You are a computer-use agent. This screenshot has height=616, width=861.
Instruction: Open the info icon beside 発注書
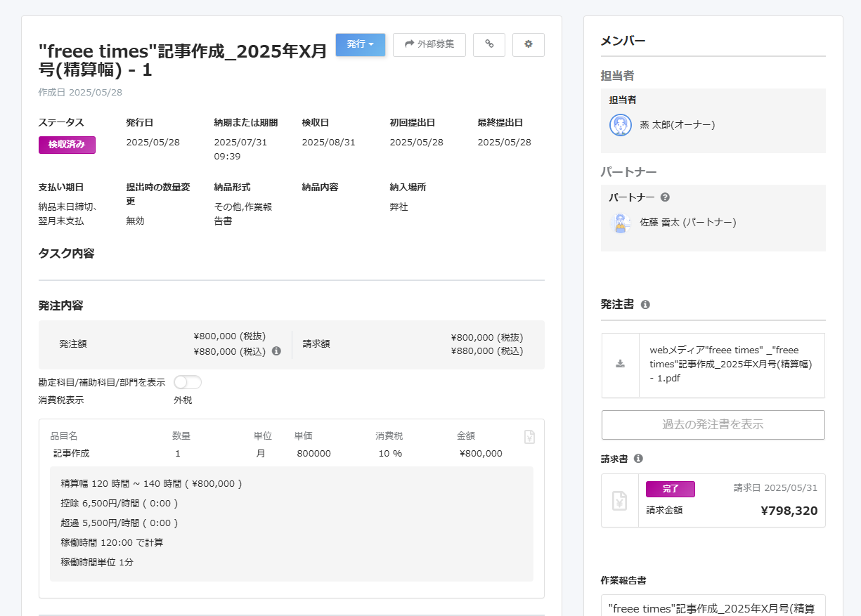[645, 304]
